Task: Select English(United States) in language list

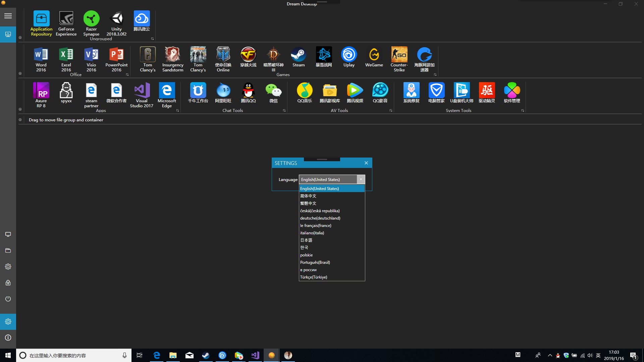Action: point(332,189)
